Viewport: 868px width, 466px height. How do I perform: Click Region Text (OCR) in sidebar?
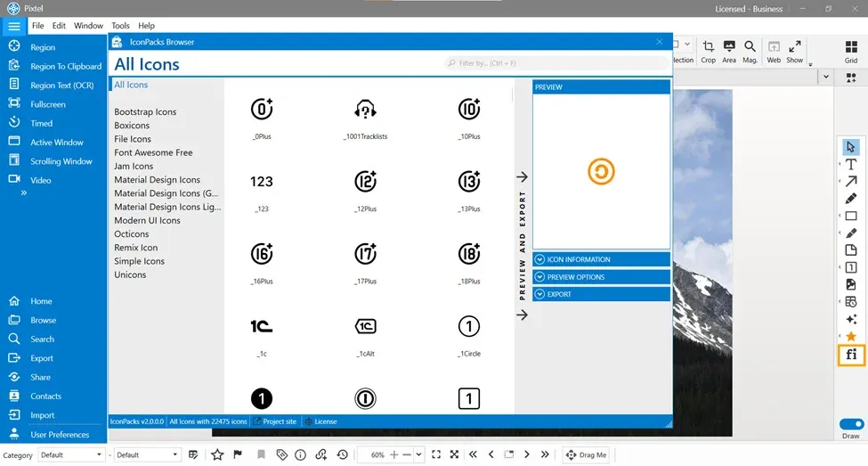(x=62, y=86)
